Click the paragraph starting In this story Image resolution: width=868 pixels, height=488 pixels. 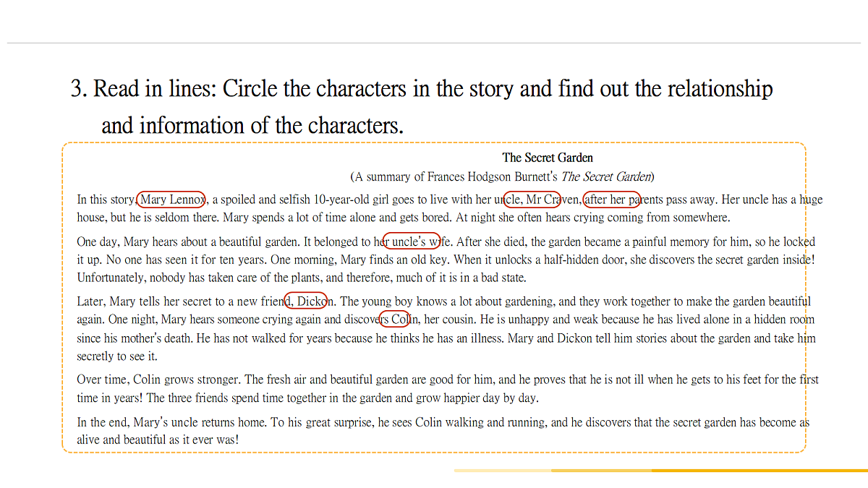point(450,208)
